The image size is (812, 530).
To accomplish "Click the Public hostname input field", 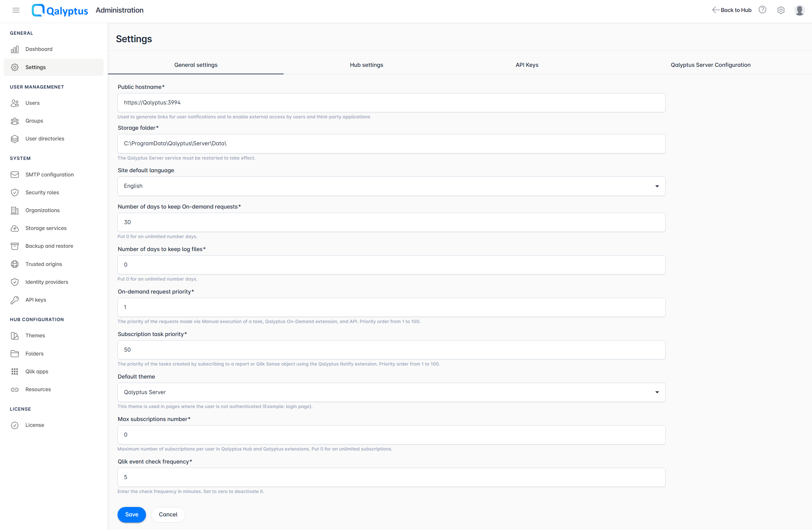I will pyautogui.click(x=391, y=102).
